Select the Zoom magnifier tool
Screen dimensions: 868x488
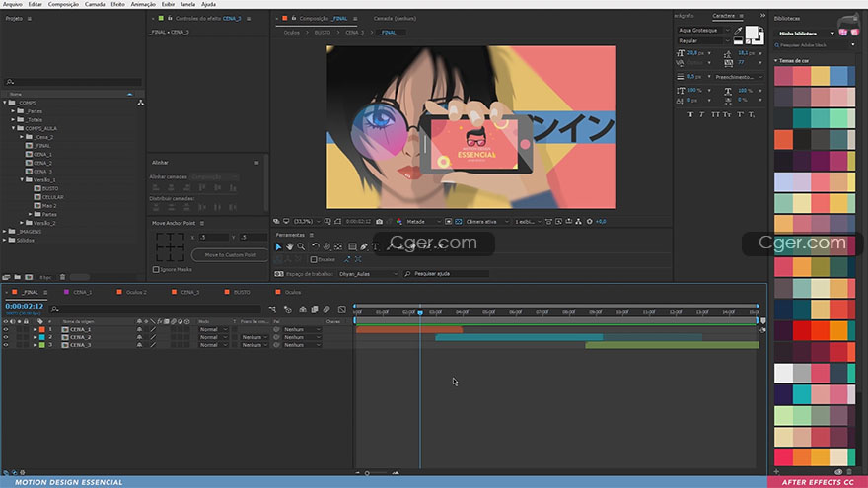pos(301,246)
